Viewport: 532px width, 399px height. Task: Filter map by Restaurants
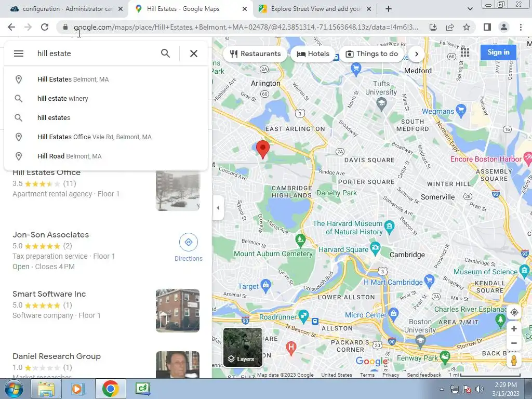pyautogui.click(x=255, y=54)
